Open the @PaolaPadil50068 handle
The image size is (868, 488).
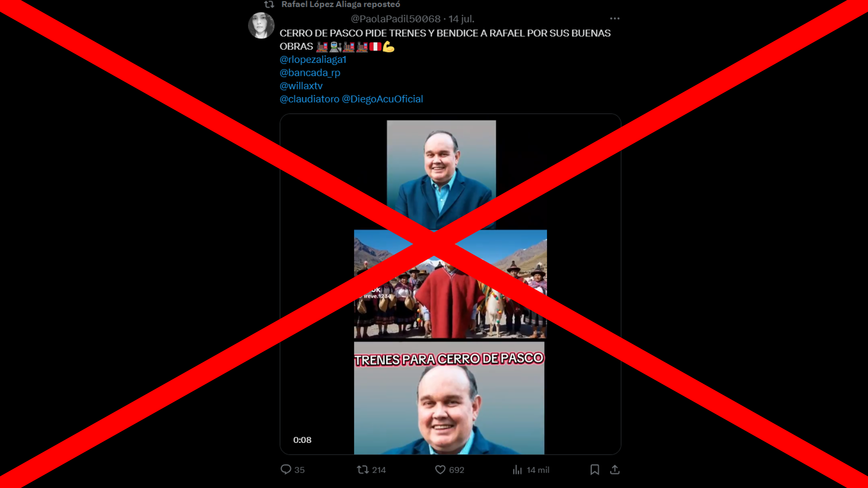tap(396, 19)
